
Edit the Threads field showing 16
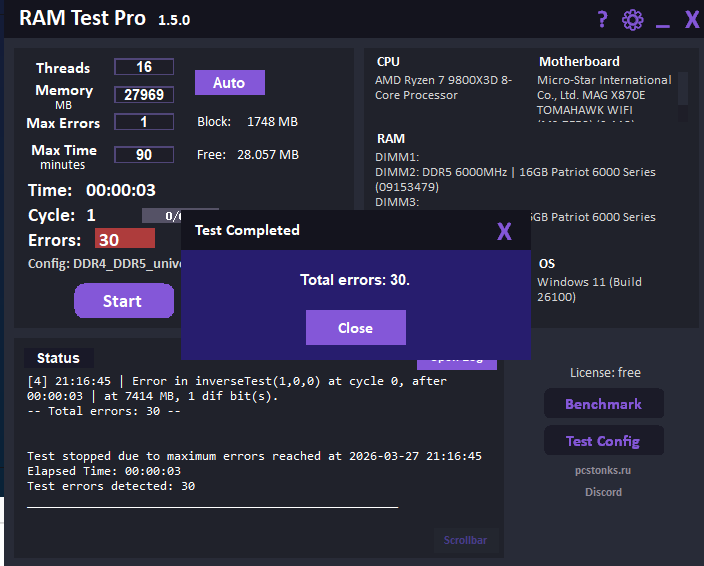pyautogui.click(x=144, y=67)
